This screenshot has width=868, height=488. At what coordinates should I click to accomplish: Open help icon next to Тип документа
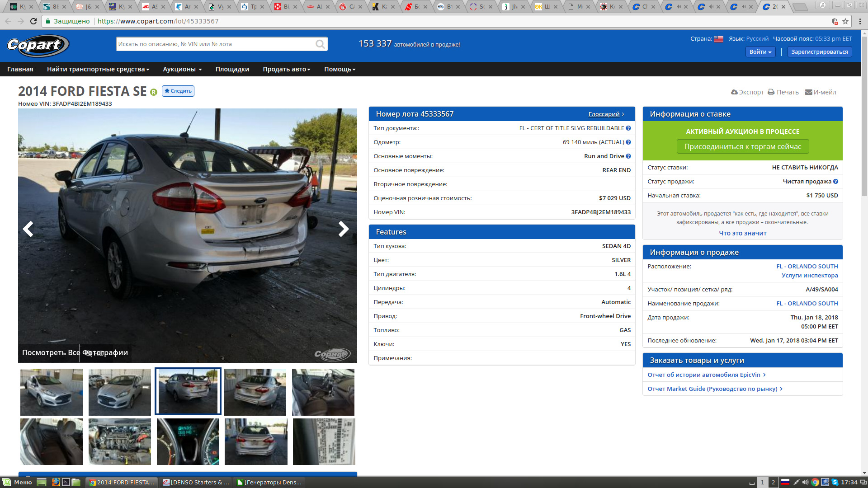tap(628, 128)
